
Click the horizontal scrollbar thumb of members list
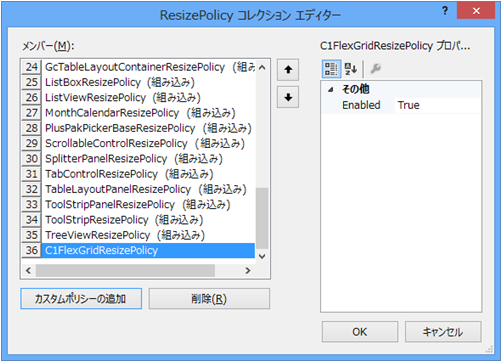coord(125,271)
